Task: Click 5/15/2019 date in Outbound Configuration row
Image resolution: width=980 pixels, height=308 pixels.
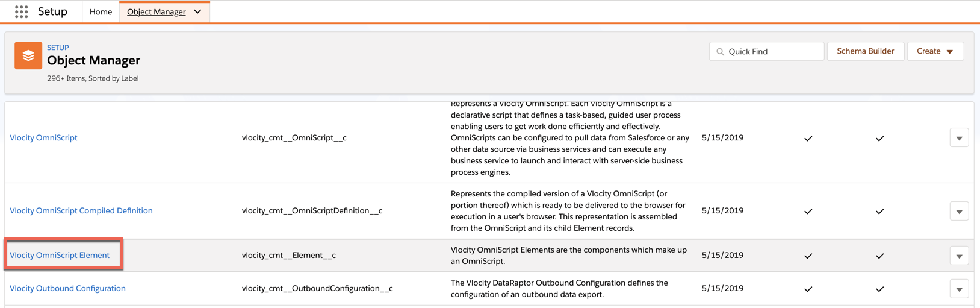Action: pyautogui.click(x=722, y=288)
